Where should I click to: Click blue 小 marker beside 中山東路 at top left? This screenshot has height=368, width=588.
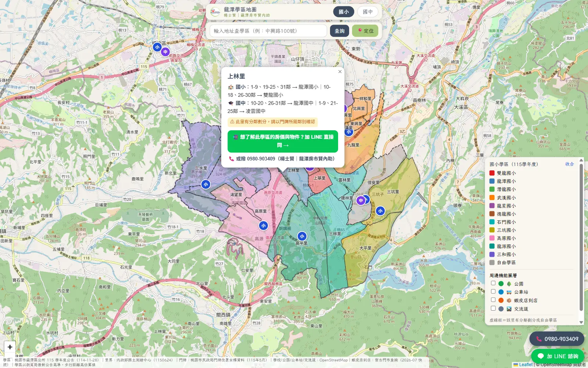pyautogui.click(x=157, y=47)
